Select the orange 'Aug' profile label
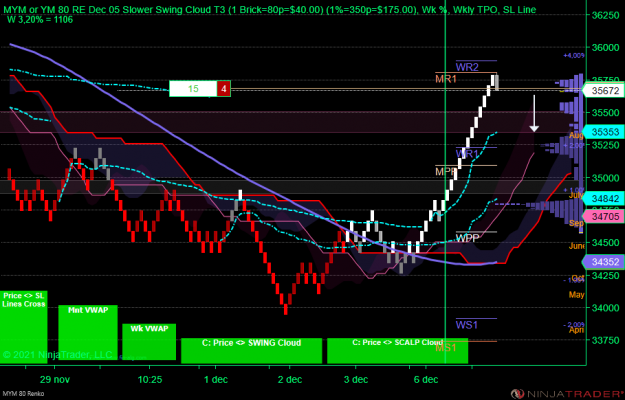 tap(576, 135)
